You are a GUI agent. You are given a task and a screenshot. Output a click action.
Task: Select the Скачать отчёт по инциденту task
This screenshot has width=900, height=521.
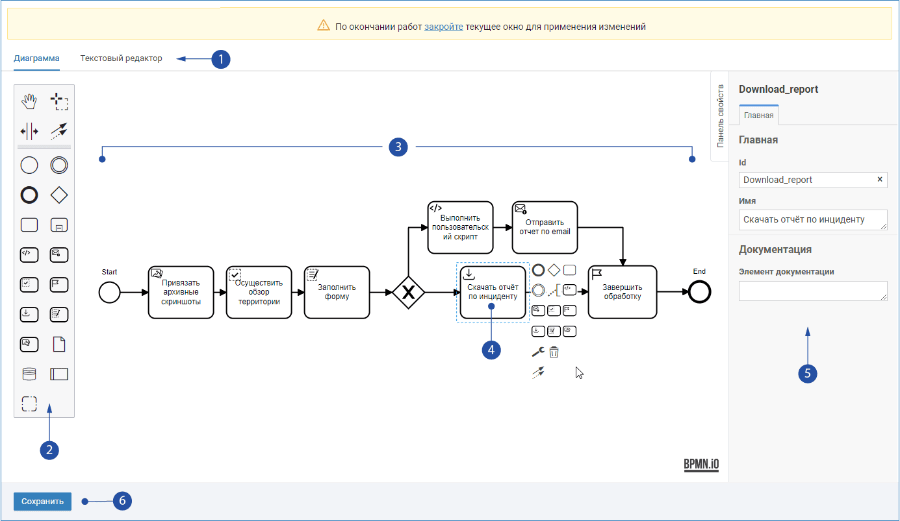pyautogui.click(x=493, y=292)
